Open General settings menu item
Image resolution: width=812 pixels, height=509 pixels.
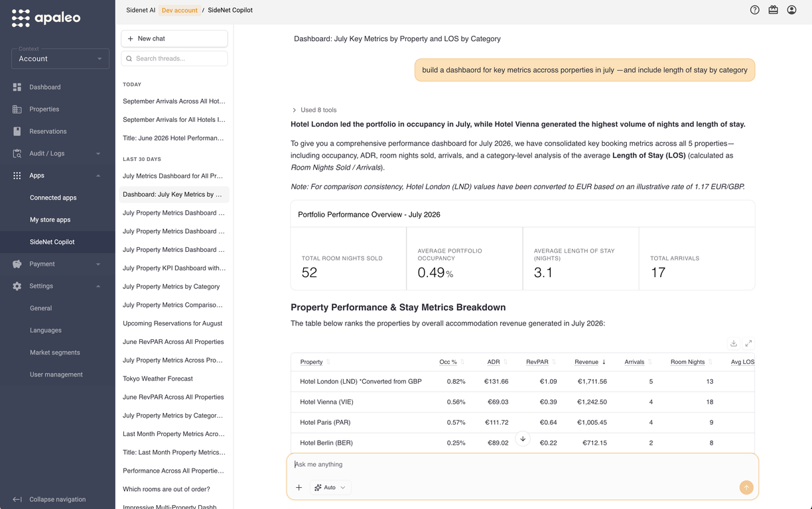coord(40,308)
